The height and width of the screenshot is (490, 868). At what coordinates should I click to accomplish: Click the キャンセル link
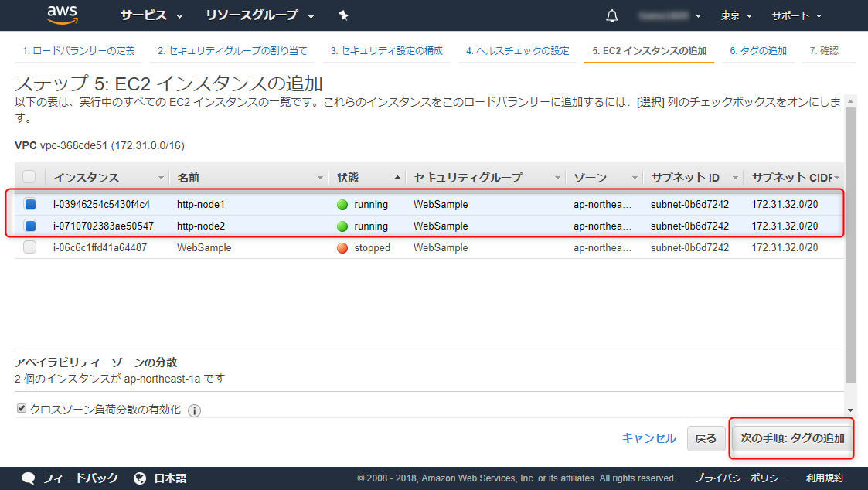click(x=648, y=437)
